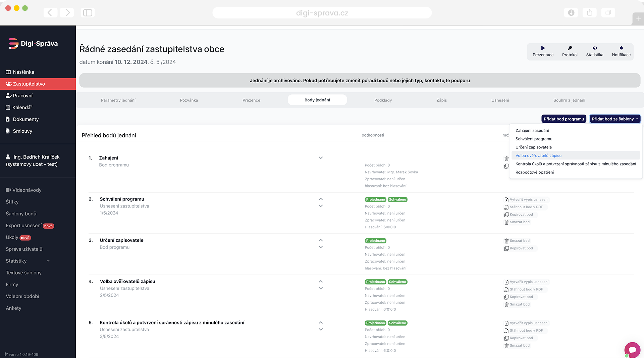
Task: Click Přidat bod programu button
Action: pos(563,119)
